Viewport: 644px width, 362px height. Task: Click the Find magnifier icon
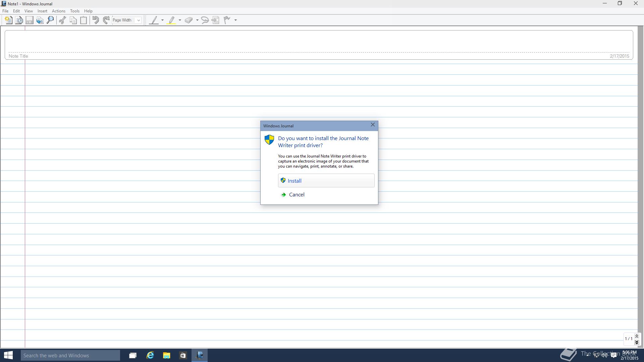click(x=50, y=20)
